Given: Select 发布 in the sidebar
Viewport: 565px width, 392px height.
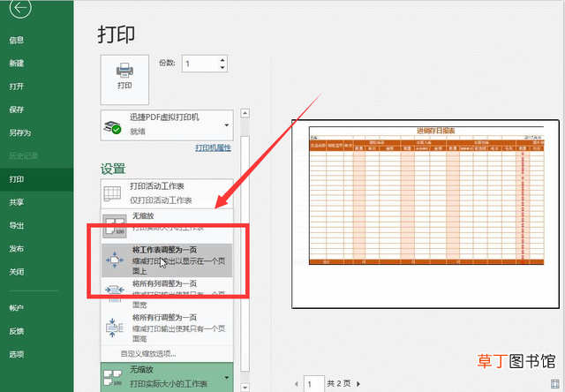Looking at the screenshot, I should click(17, 249).
